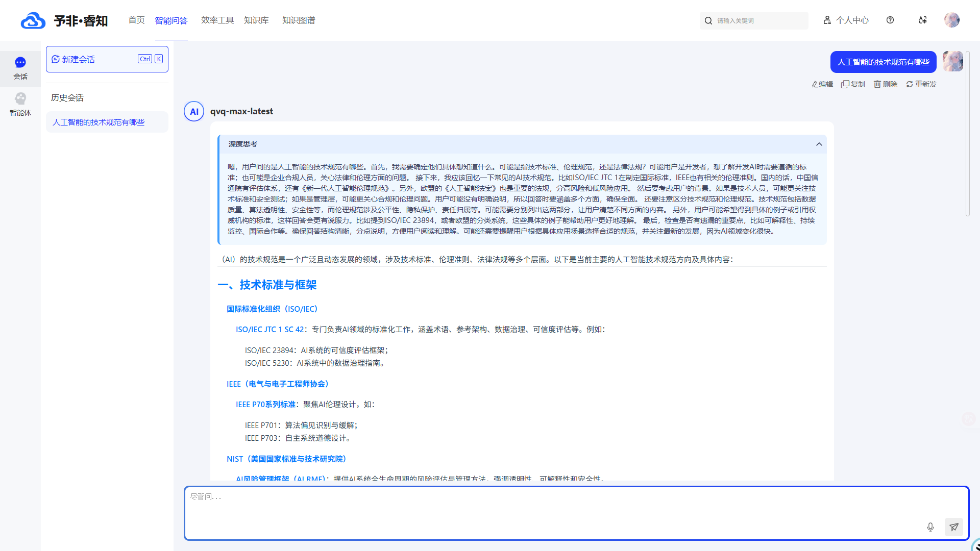Image resolution: width=980 pixels, height=551 pixels.
Task: Click the help question mark icon
Action: tap(890, 20)
